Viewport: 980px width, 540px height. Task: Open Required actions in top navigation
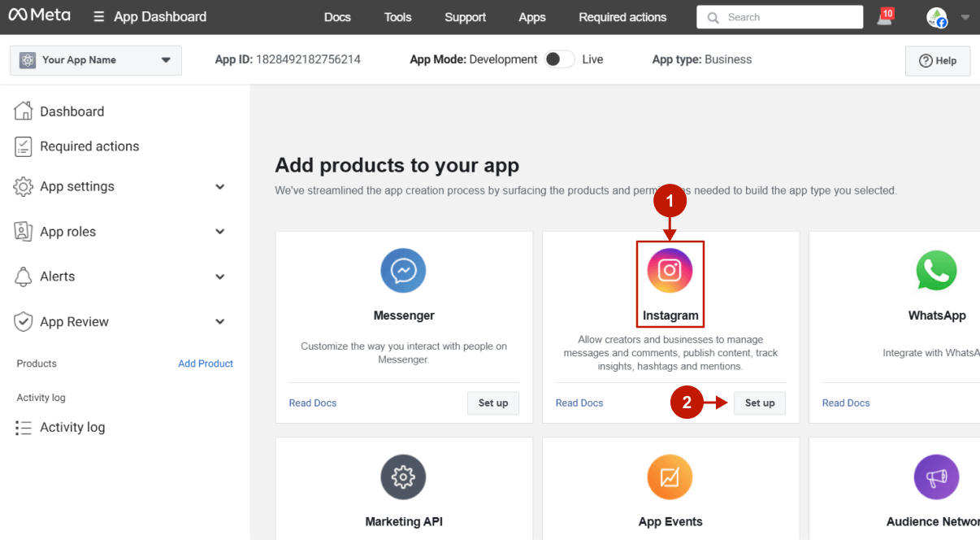(622, 17)
